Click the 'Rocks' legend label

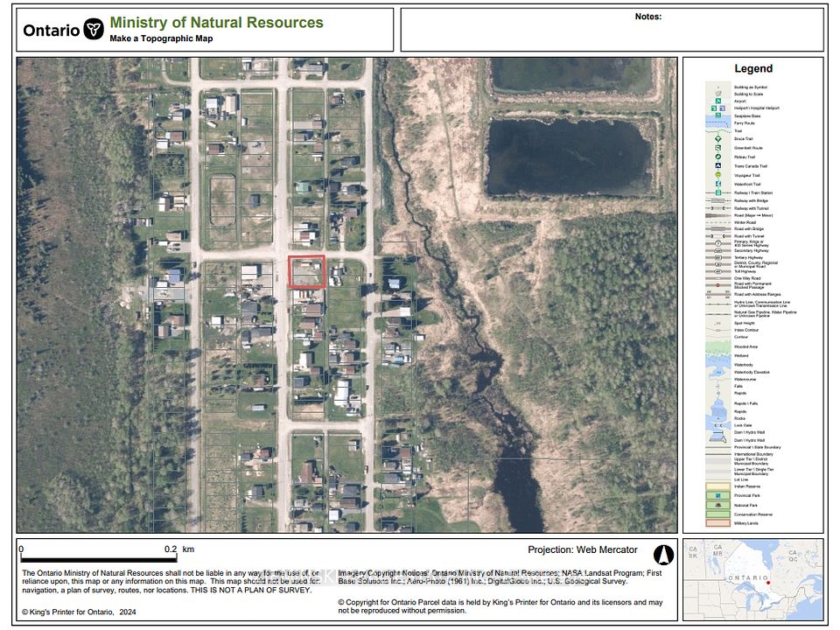coord(739,418)
